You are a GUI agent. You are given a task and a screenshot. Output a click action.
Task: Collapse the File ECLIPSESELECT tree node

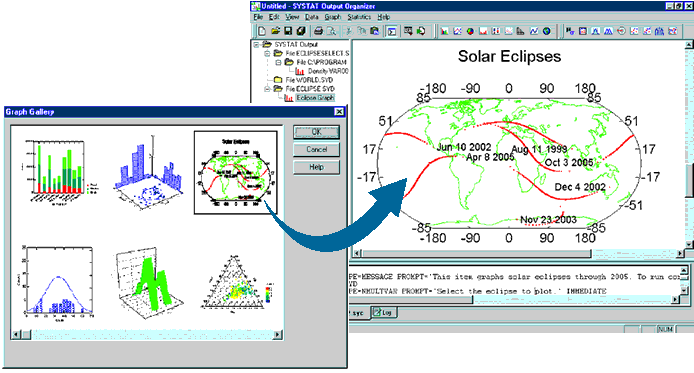(x=267, y=54)
